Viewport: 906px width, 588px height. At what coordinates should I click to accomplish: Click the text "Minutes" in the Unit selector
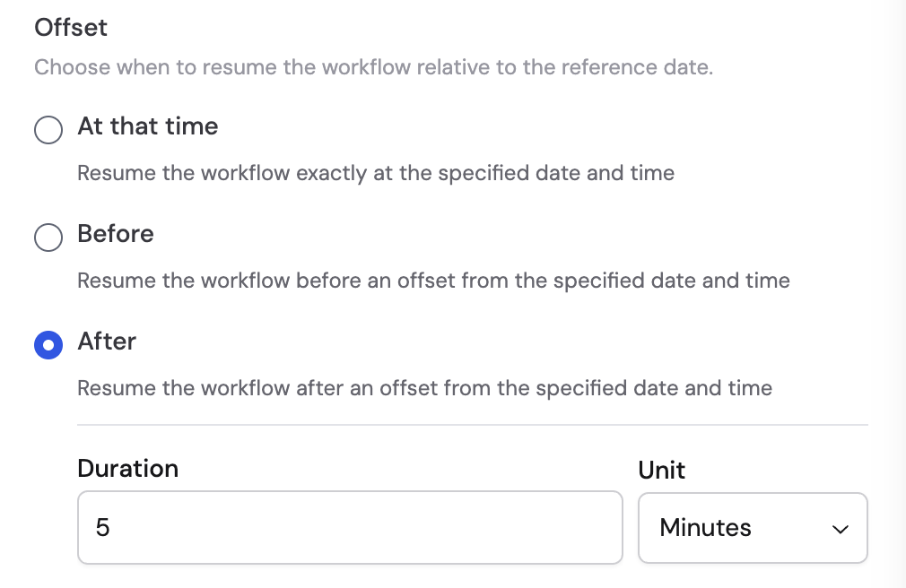click(x=705, y=528)
